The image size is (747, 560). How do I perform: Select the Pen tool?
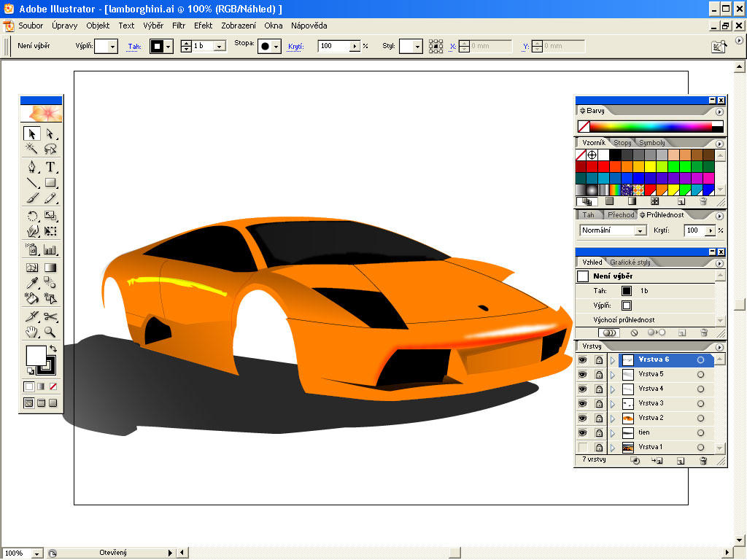pos(32,166)
